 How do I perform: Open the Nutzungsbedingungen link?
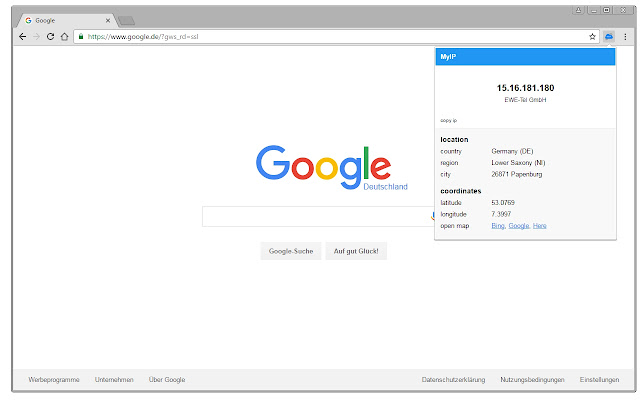[532, 380]
